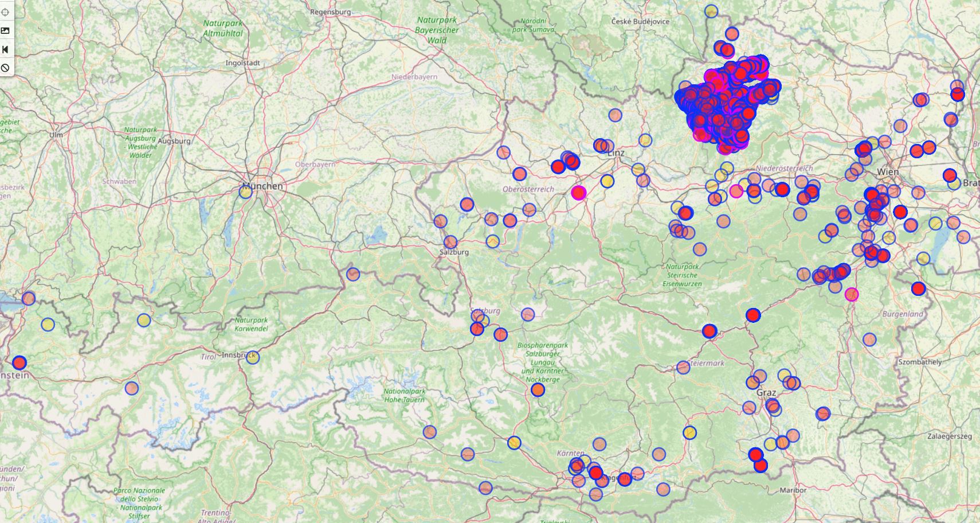Select the red marker in top-right corner
The height and width of the screenshot is (523, 980).
tap(958, 95)
